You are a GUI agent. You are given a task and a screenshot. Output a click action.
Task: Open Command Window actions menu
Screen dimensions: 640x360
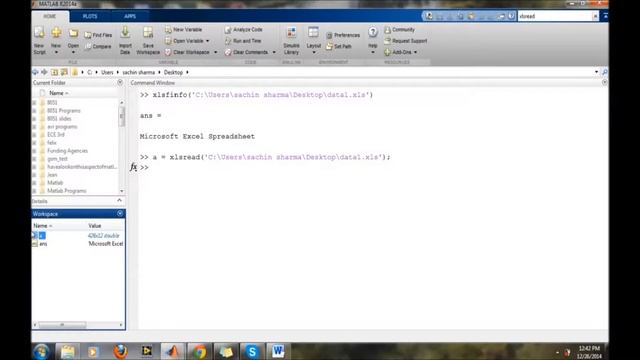coord(604,82)
